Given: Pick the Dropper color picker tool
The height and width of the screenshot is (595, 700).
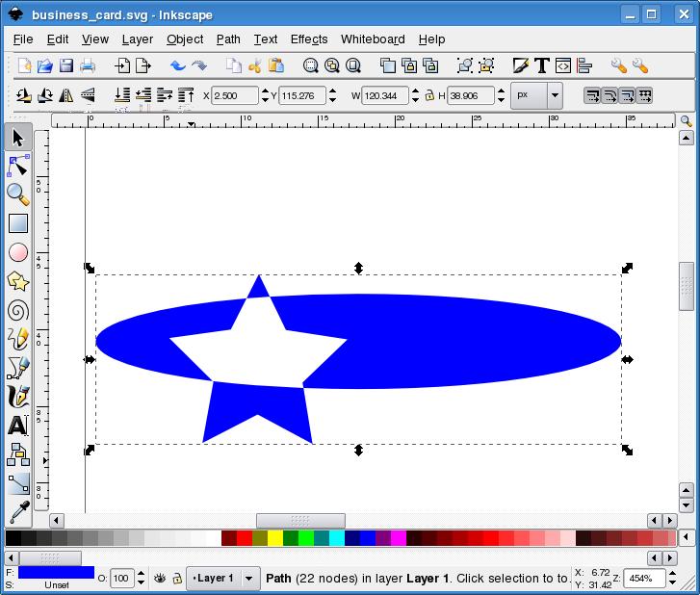Looking at the screenshot, I should 18,511.
